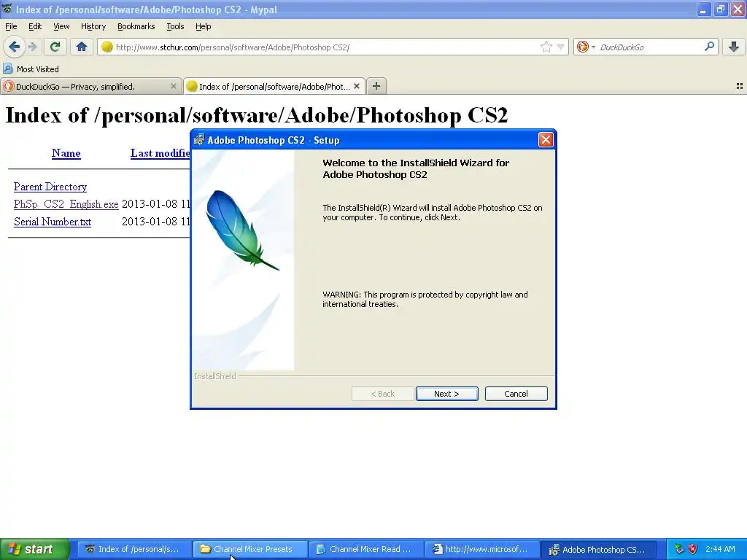Open the History menu
747x560 pixels.
coord(93,26)
